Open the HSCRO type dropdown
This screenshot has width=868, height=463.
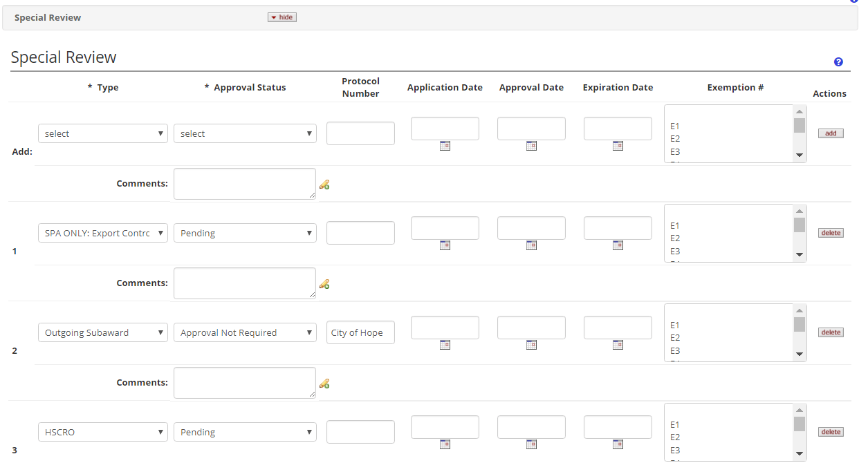click(x=103, y=432)
